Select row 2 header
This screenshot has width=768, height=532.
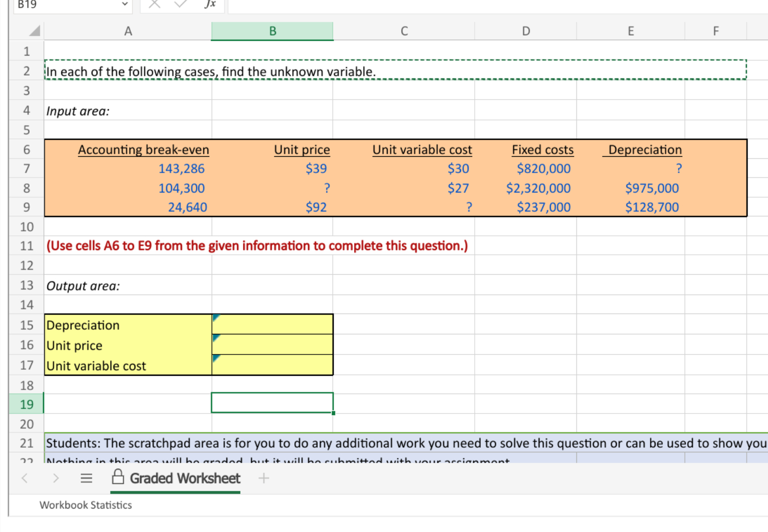pos(27,70)
